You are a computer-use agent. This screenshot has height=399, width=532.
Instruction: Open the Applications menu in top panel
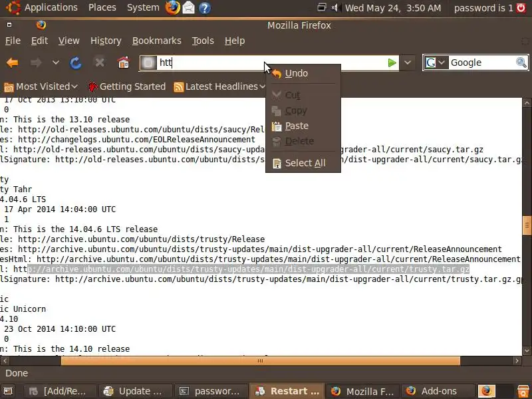point(42,7)
